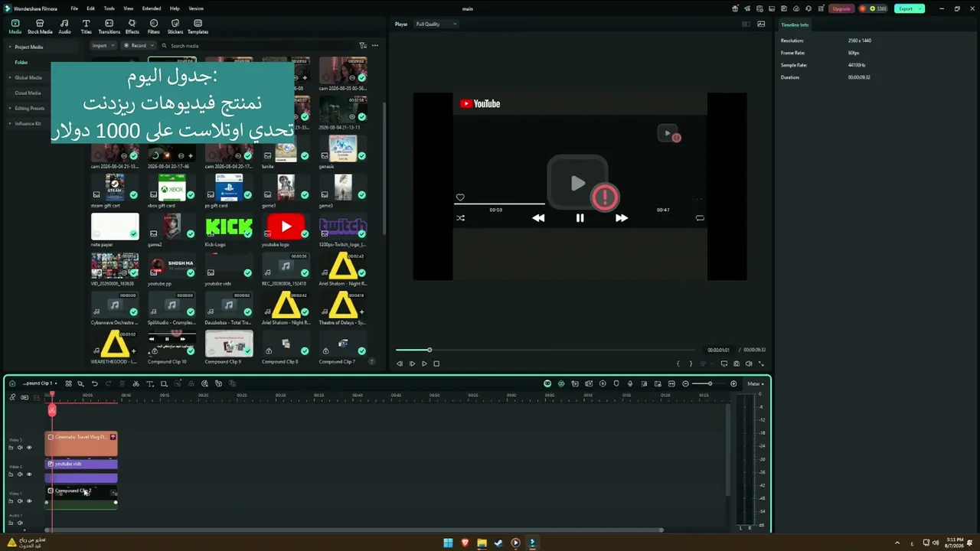Play the preview in the player
The image size is (980, 551).
(x=424, y=364)
